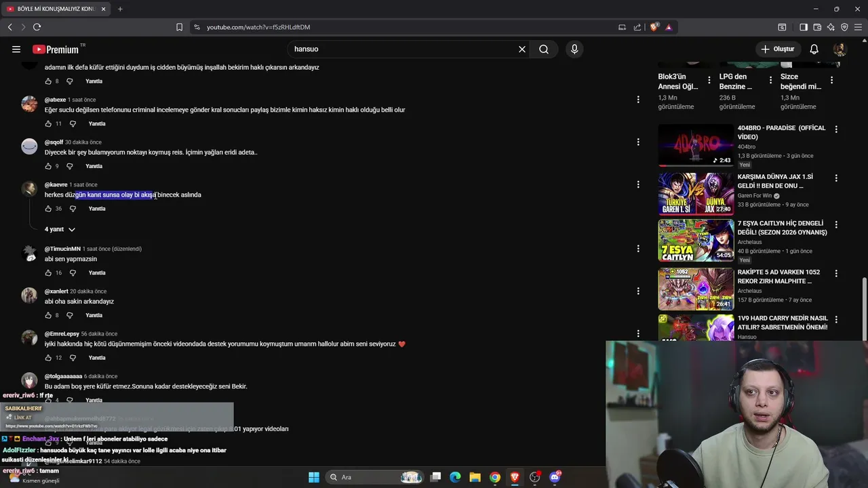The image size is (868, 488).
Task: Open Brave VPN shield icon
Action: click(844, 27)
